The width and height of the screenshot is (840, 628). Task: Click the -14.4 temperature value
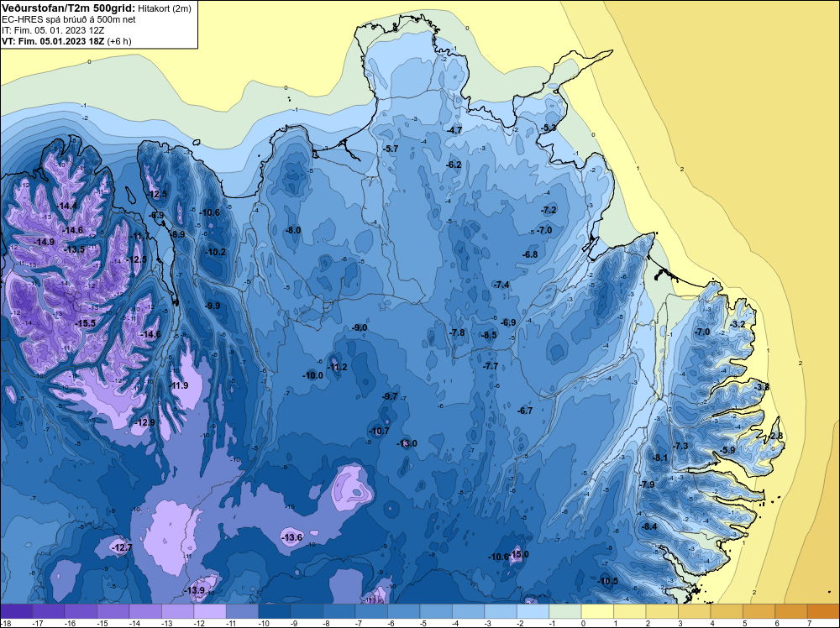(x=68, y=207)
